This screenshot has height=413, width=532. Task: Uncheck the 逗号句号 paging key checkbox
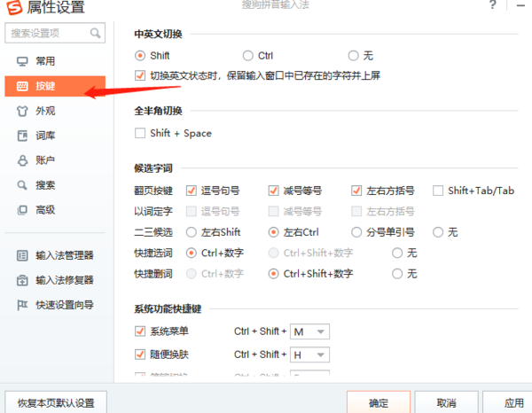pos(192,191)
